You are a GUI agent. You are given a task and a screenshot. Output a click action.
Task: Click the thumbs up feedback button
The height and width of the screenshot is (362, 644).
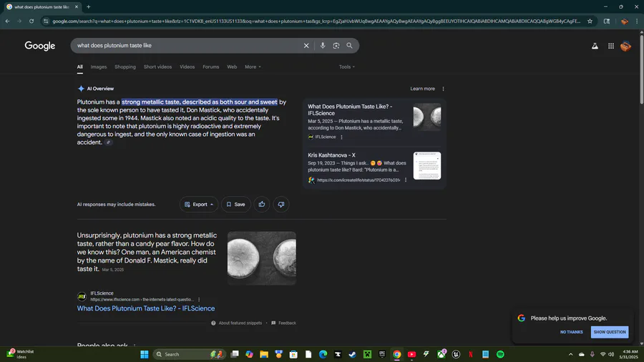[x=262, y=205]
